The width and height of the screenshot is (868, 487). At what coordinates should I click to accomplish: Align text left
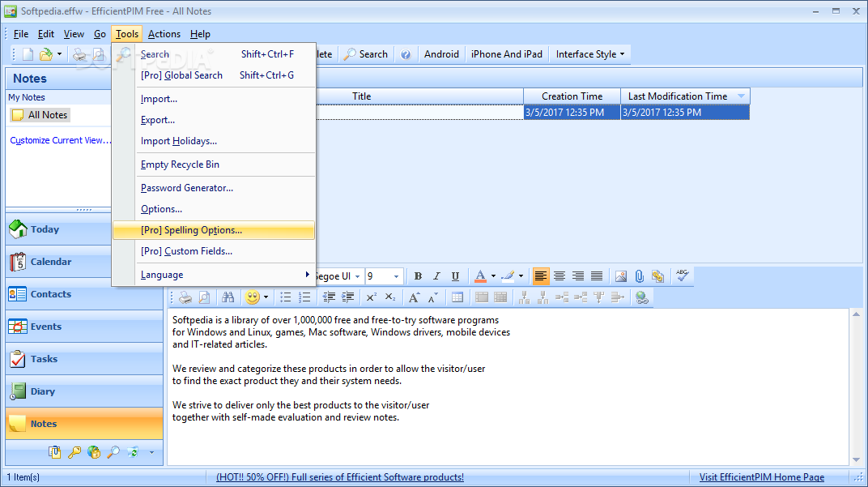coord(541,276)
